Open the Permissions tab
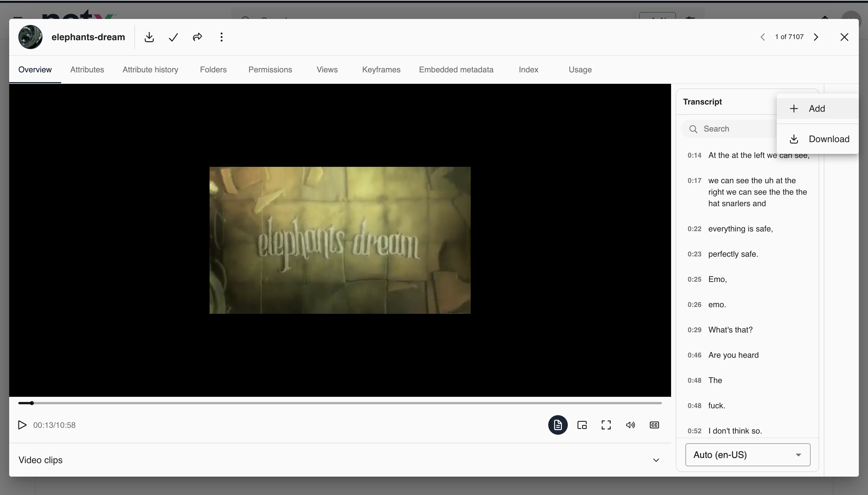Viewport: 868px width, 495px height. (270, 70)
